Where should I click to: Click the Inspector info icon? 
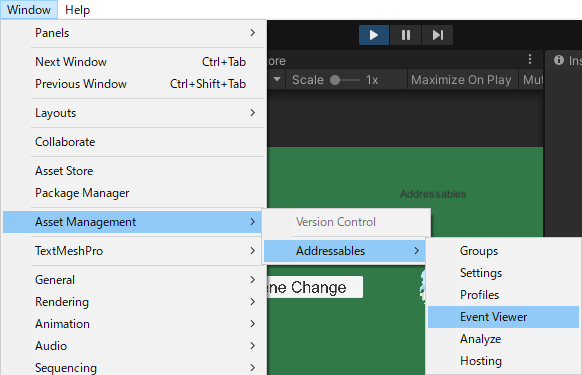559,60
